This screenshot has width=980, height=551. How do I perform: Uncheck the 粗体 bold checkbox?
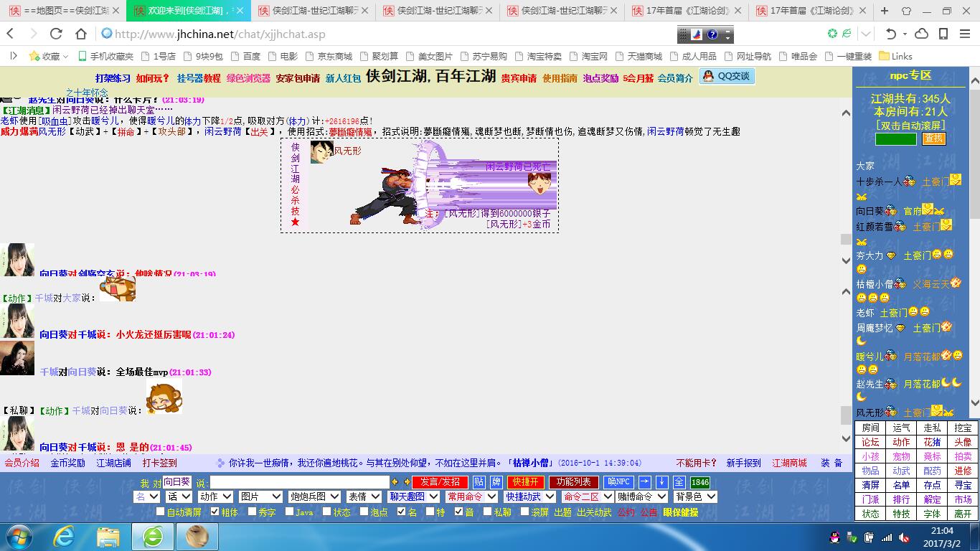click(215, 512)
